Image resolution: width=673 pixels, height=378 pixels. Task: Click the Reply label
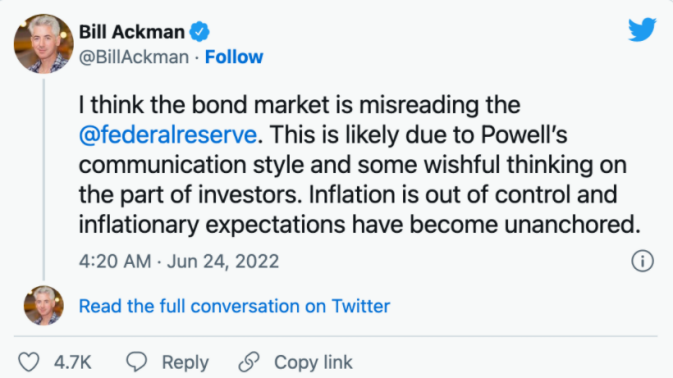coord(185,363)
